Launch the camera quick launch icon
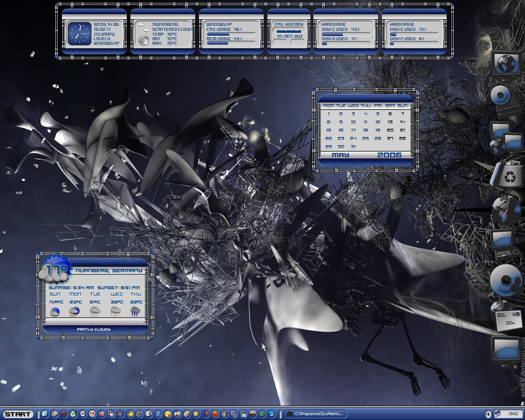Screen dimensions: 525x420 [148, 414]
